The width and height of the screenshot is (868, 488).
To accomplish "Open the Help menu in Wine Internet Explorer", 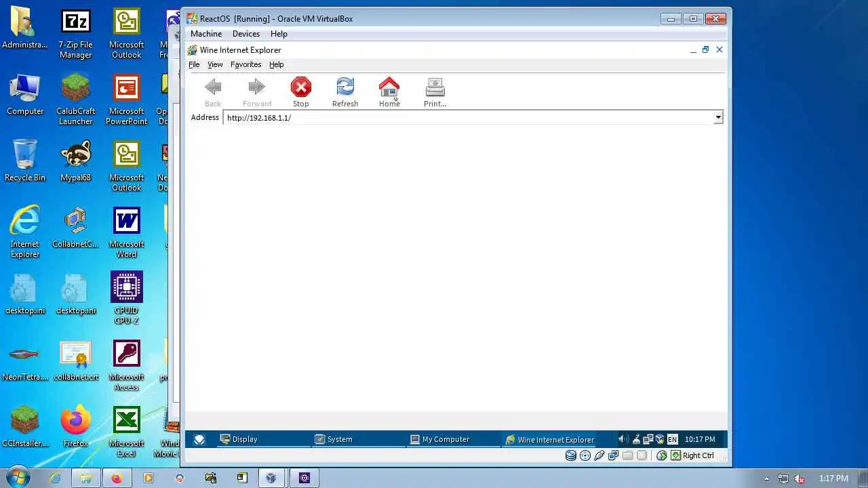I will tap(276, 64).
